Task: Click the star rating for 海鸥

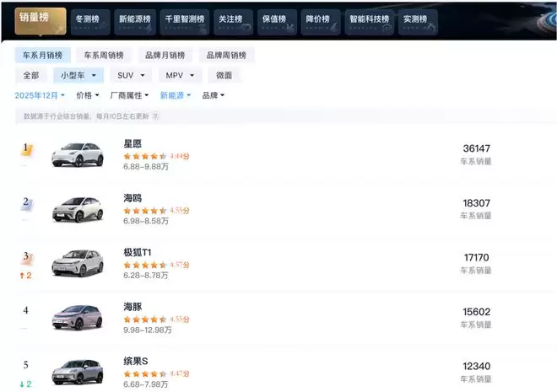Action: [145, 210]
